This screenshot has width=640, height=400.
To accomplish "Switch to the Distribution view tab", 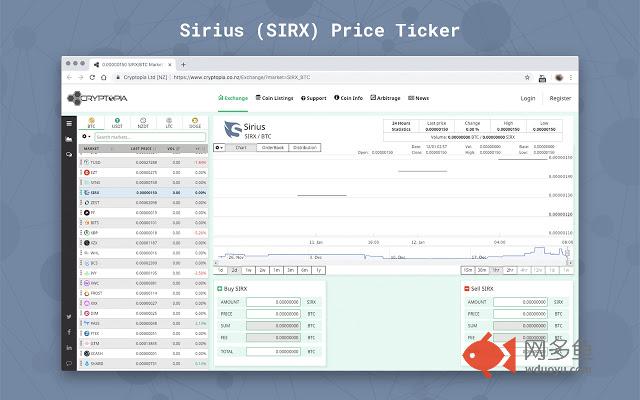I will point(304,147).
